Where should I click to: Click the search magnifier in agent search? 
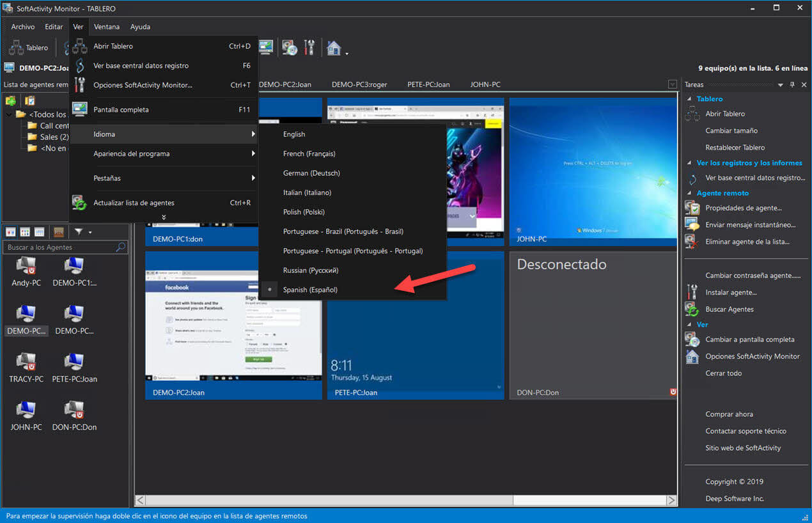click(x=120, y=247)
